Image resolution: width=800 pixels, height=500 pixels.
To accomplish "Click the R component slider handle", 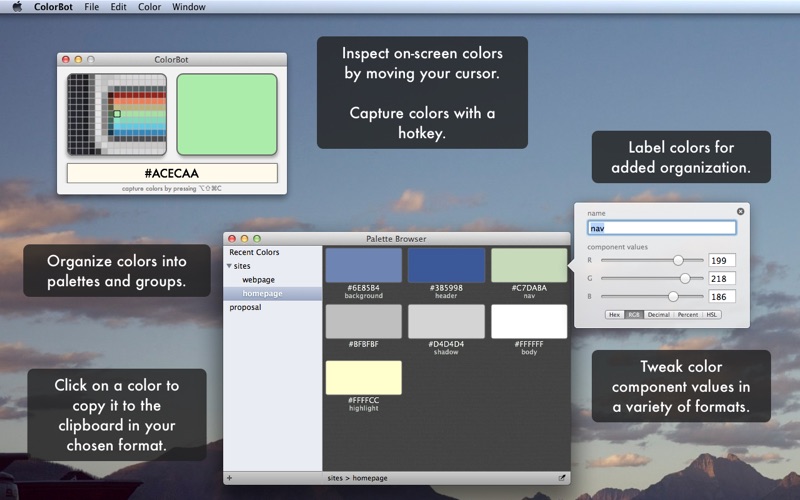I will (678, 260).
